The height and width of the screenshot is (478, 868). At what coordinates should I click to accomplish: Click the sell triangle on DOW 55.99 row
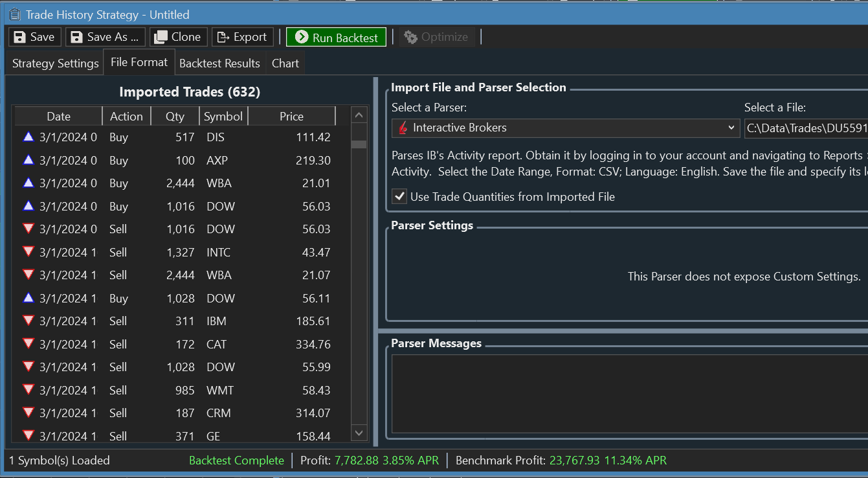pos(28,367)
